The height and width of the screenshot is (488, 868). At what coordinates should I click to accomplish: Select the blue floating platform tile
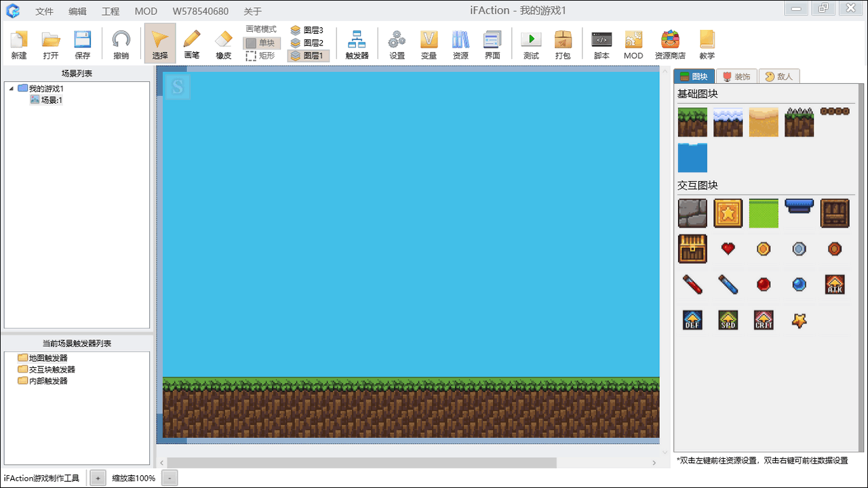799,206
